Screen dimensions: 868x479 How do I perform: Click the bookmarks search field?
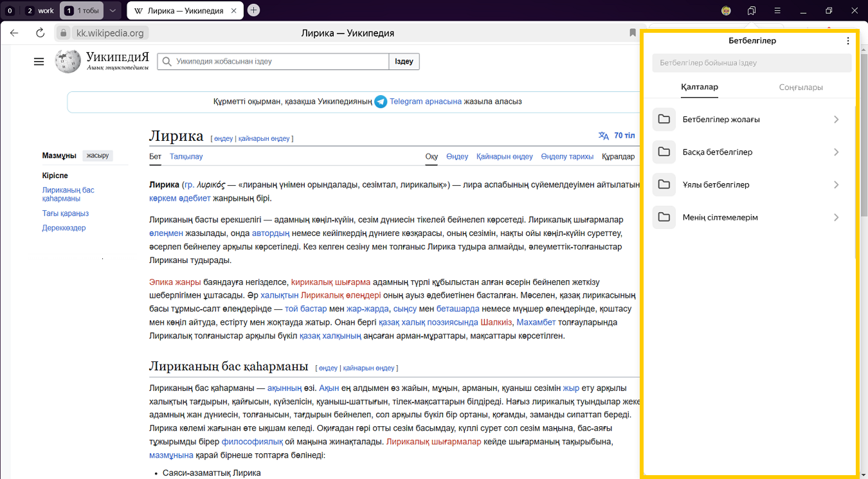(x=751, y=63)
